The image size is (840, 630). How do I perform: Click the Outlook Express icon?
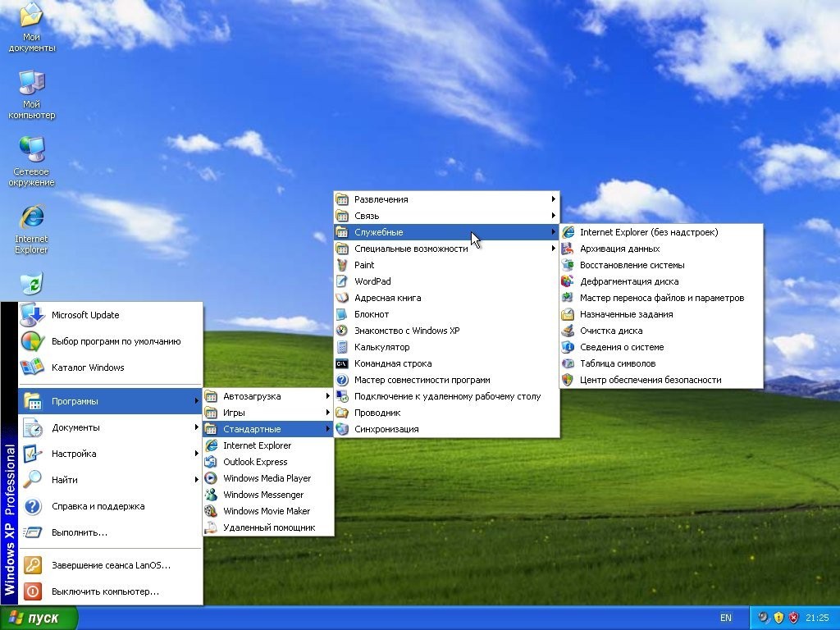211,462
